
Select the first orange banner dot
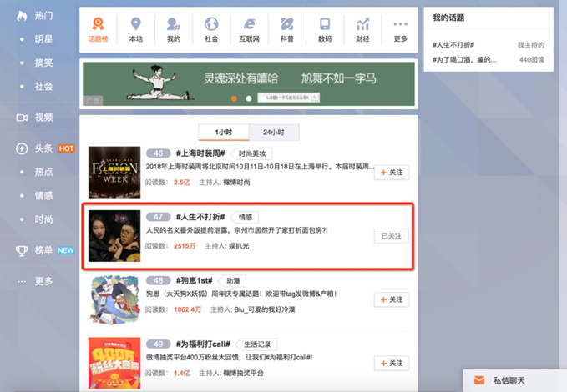(234, 98)
